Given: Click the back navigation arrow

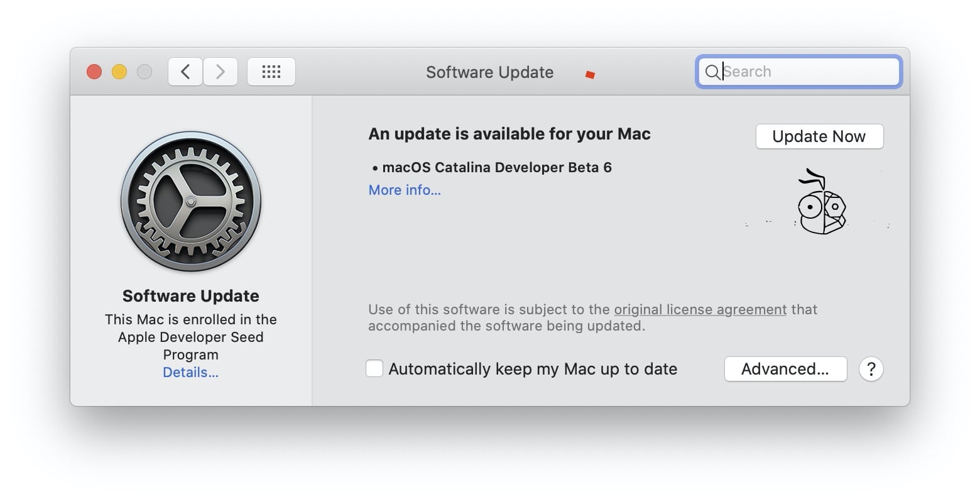Looking at the screenshot, I should 185,71.
